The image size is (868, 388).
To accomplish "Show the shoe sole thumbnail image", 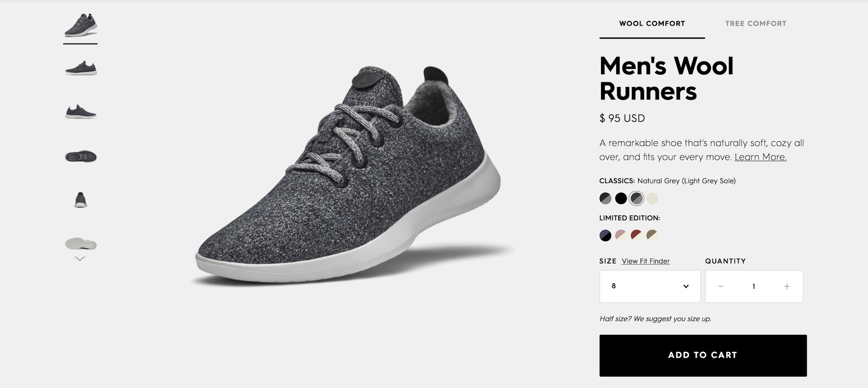I will coord(80,243).
